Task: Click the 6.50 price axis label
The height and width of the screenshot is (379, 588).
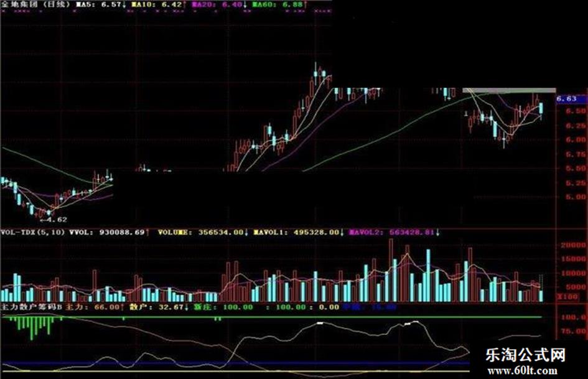Action: (x=576, y=111)
